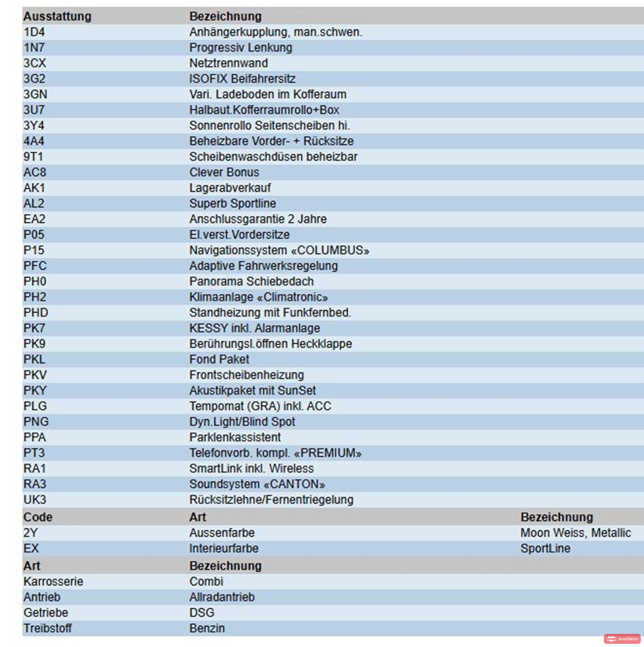Click the "Ausstattung" column header
The image size is (644, 647).
57,16
